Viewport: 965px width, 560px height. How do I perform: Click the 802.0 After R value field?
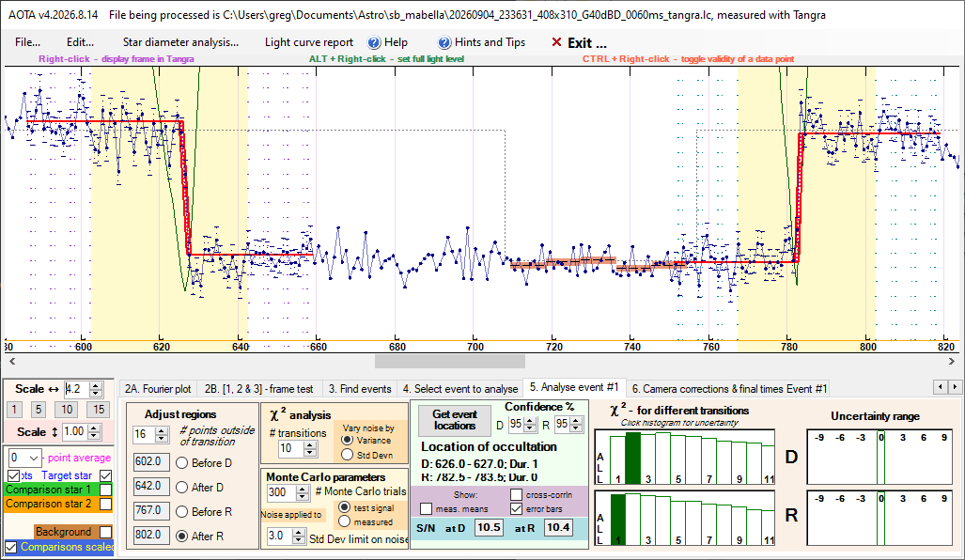(151, 536)
